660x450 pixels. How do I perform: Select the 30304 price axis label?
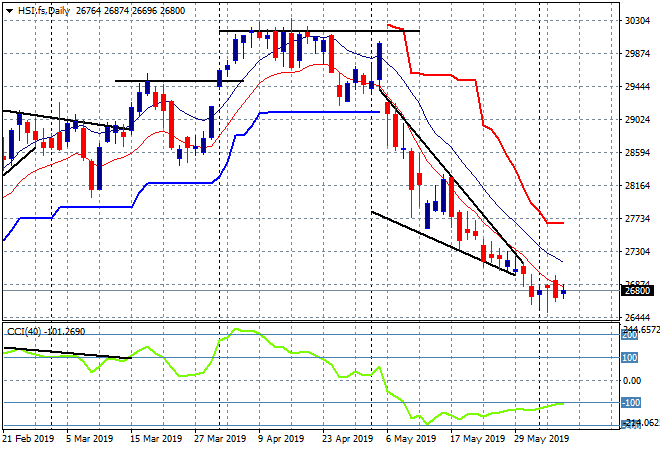[x=637, y=21]
